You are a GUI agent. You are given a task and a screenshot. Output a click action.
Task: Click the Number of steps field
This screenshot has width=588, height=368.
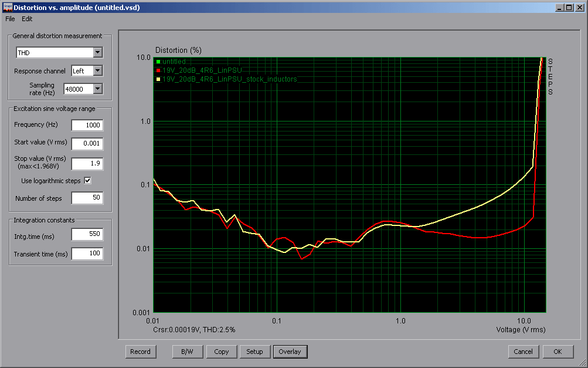tap(87, 198)
